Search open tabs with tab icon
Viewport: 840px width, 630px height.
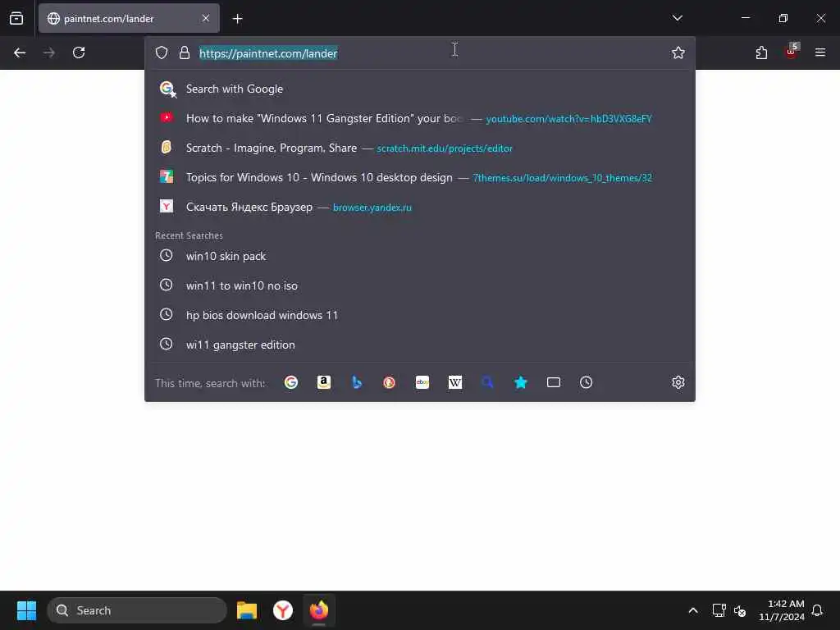[x=554, y=382]
